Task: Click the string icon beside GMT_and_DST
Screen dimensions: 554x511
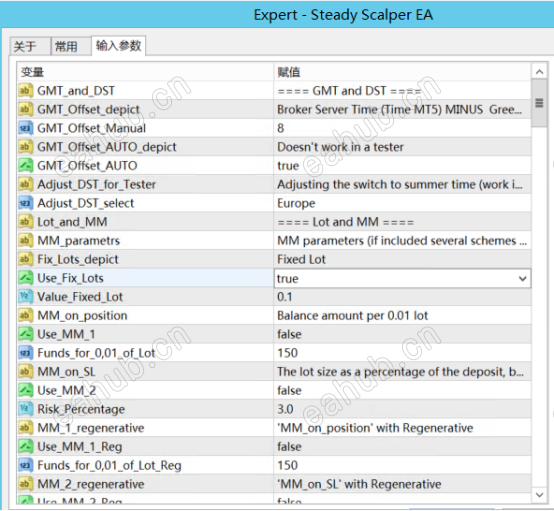Action: pyautogui.click(x=25, y=91)
